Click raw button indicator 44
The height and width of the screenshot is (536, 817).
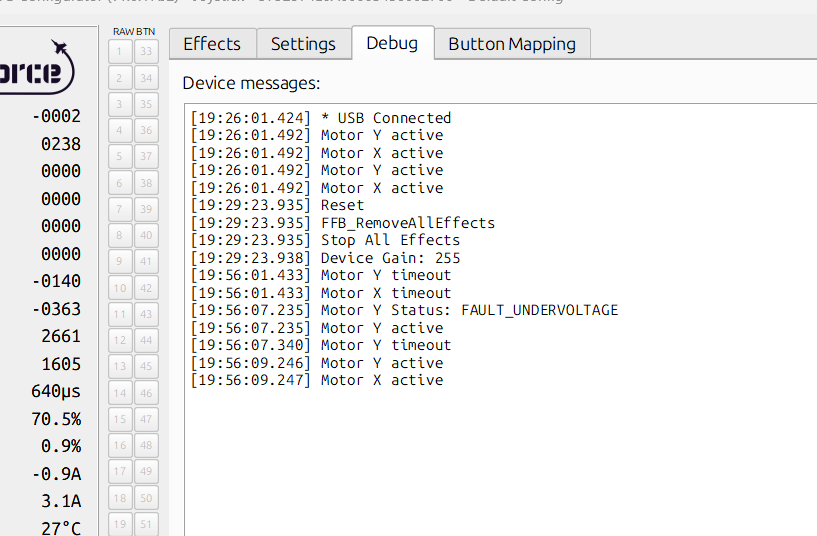point(146,340)
